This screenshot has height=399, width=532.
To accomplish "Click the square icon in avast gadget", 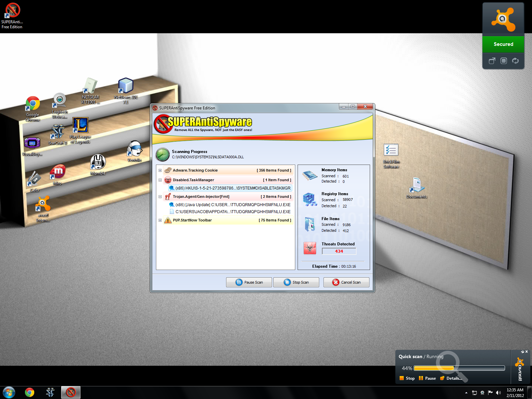I will point(504,61).
